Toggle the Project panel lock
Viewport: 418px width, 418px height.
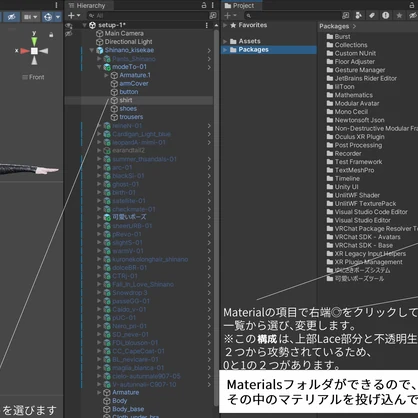click(412, 5)
